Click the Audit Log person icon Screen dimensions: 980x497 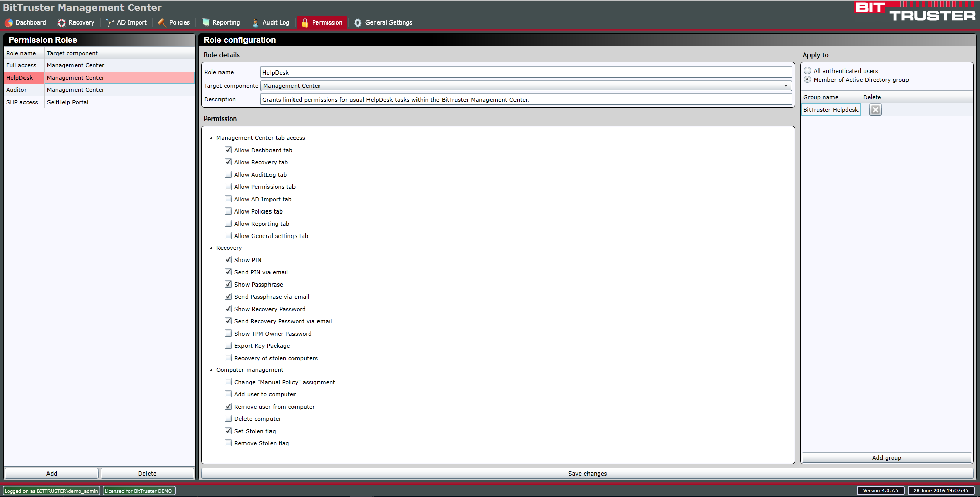click(x=256, y=22)
